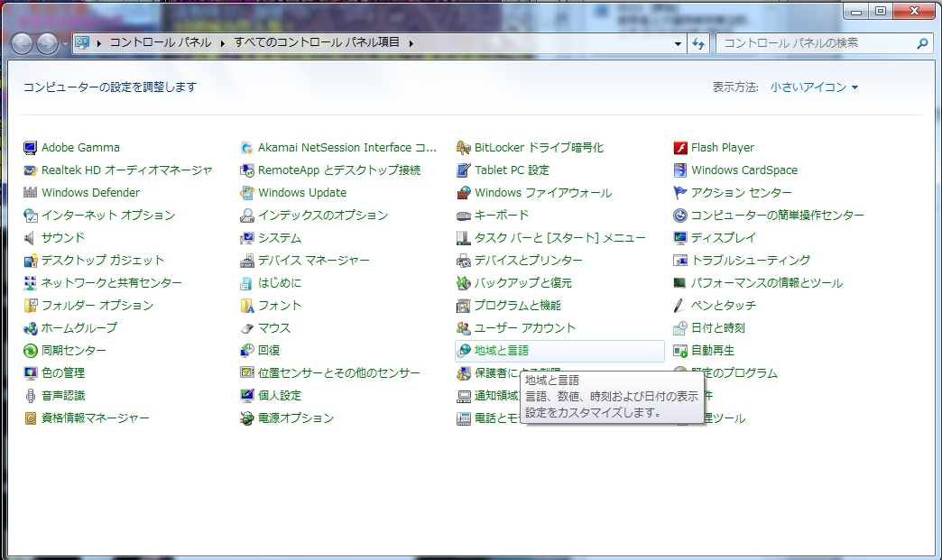
Task: Click the 音声認識 microphone icon
Action: [30, 396]
